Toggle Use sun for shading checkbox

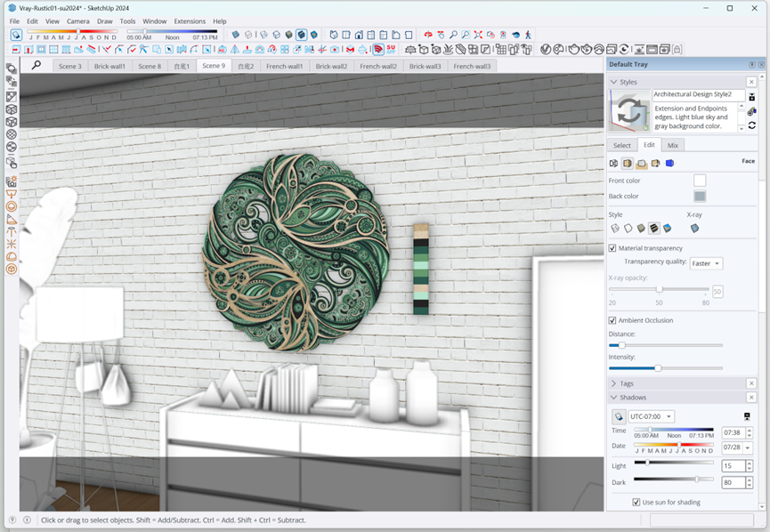click(636, 503)
